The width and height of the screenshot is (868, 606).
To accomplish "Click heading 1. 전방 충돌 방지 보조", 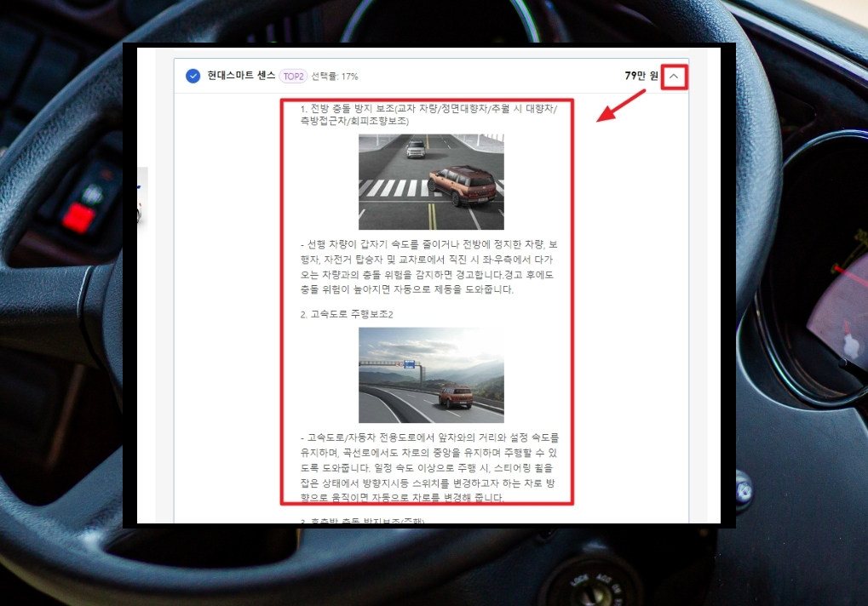I will tap(429, 114).
